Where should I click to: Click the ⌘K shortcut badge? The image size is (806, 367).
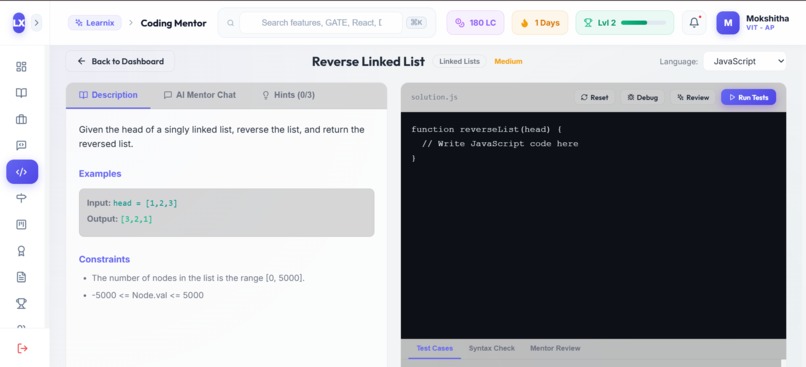(x=416, y=23)
